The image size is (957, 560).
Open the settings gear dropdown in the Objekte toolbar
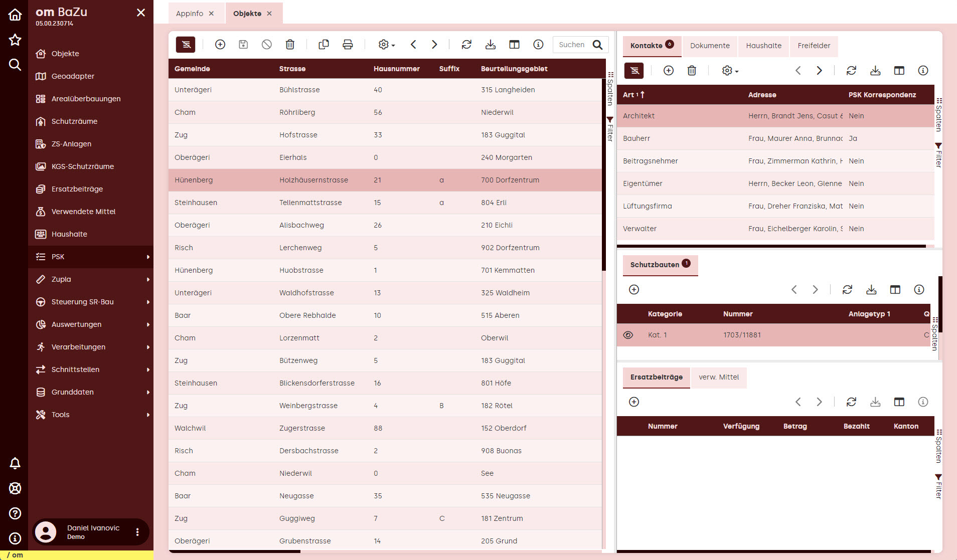(386, 45)
